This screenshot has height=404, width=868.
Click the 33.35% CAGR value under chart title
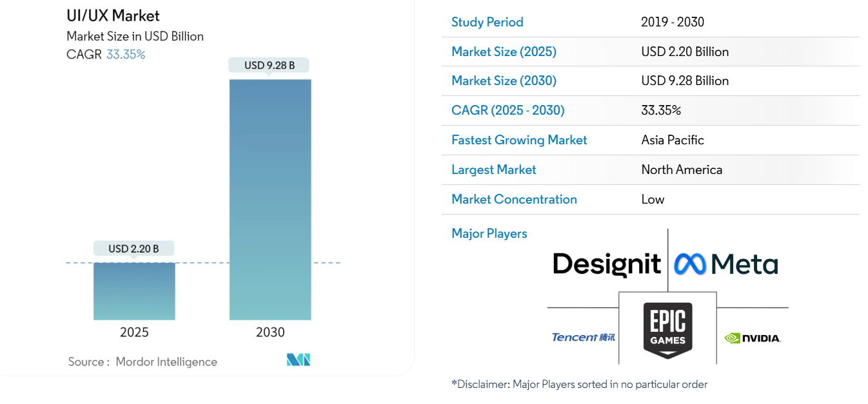[x=126, y=54]
